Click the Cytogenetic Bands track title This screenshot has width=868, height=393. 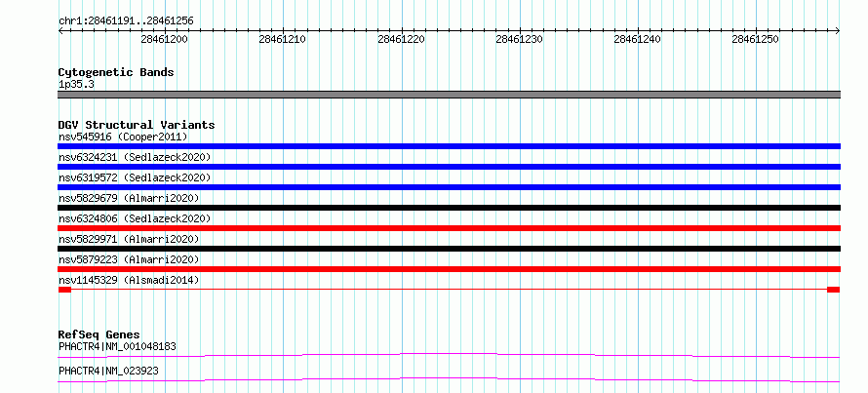point(116,72)
